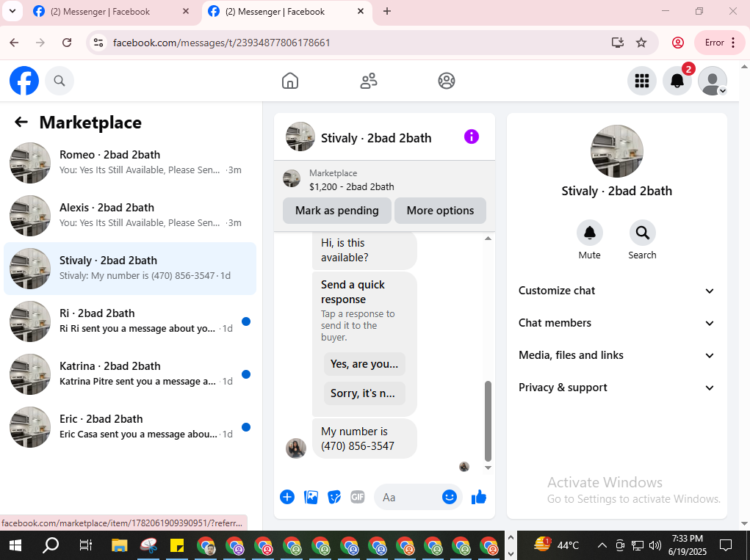Open the Romeo 2bad 2bath conversation

click(130, 162)
